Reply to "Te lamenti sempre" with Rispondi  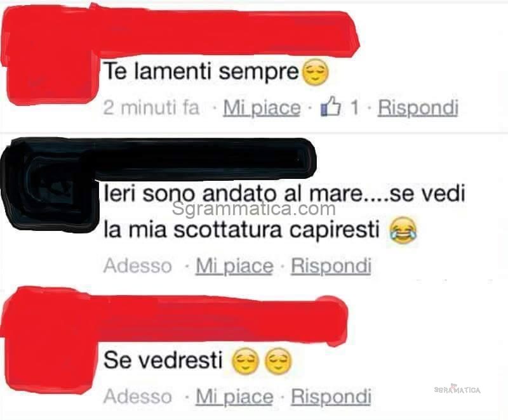(418, 107)
